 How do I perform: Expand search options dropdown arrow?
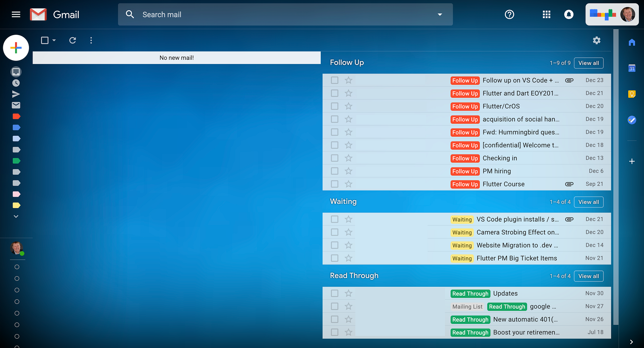click(440, 14)
